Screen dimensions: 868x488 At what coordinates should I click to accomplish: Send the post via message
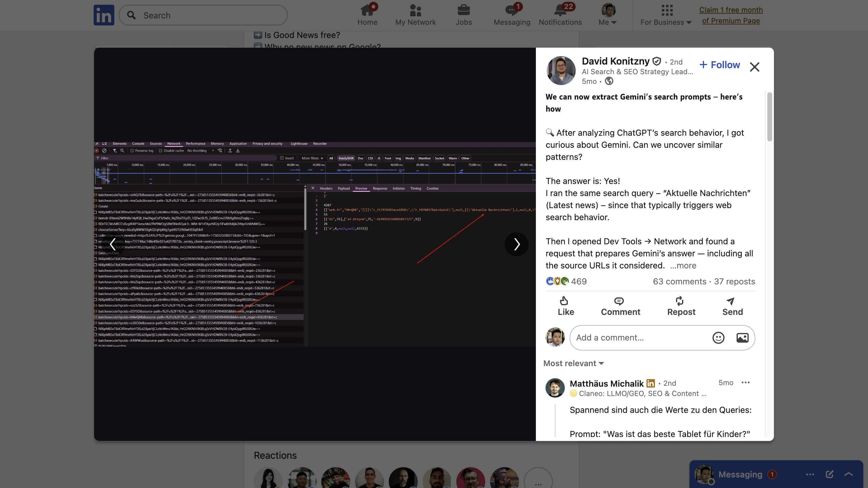(x=732, y=306)
